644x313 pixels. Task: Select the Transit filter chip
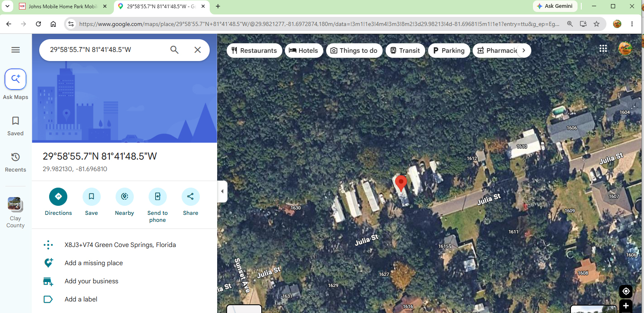click(405, 50)
